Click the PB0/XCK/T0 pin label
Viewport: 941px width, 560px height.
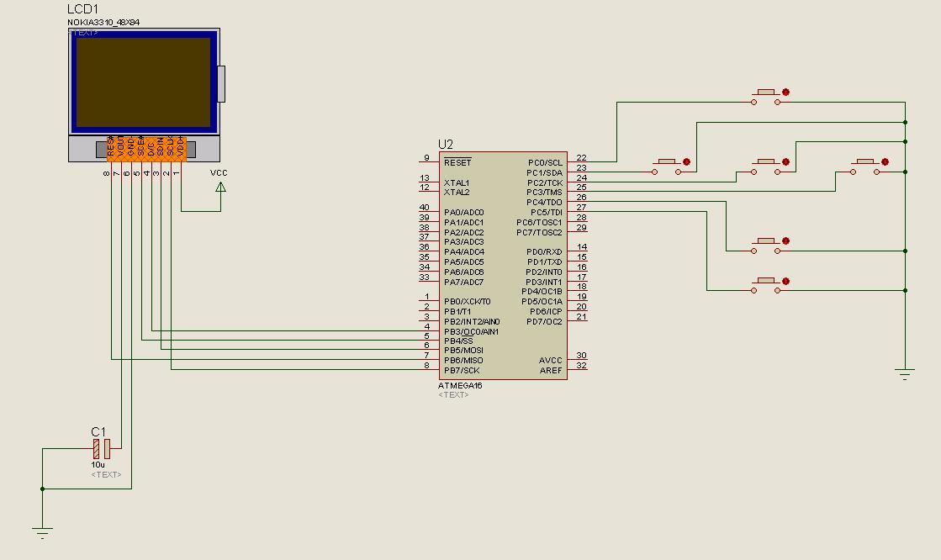tap(468, 301)
